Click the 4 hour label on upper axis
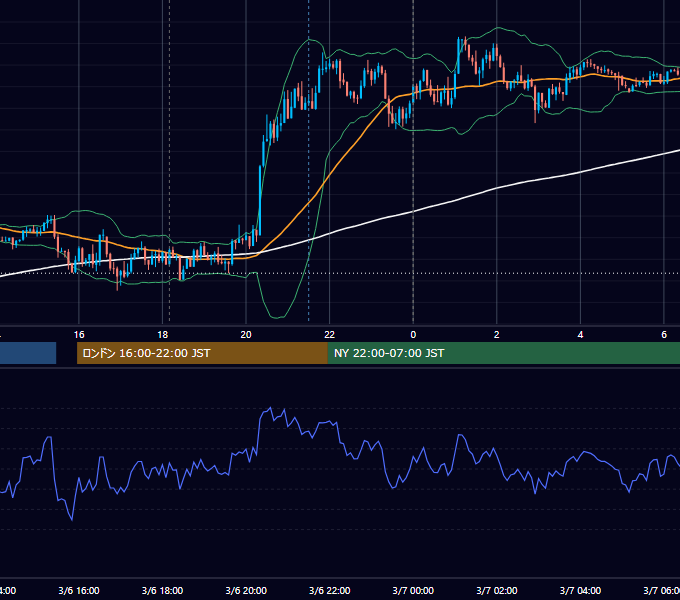This screenshot has height=600, width=680. [x=580, y=335]
